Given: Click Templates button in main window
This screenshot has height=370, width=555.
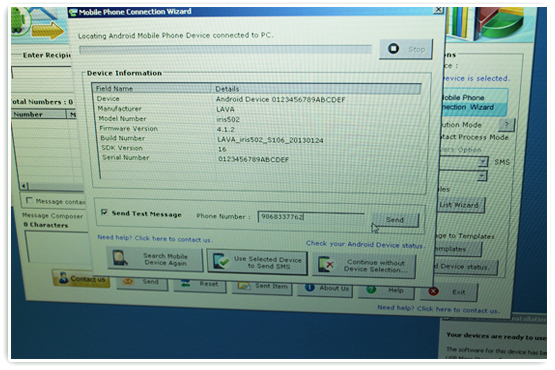Looking at the screenshot, I should 458,249.
